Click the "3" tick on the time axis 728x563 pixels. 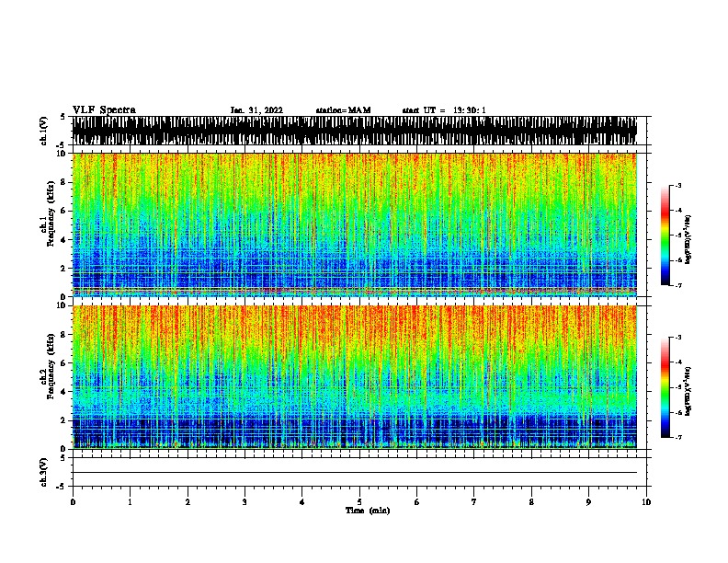tap(245, 502)
